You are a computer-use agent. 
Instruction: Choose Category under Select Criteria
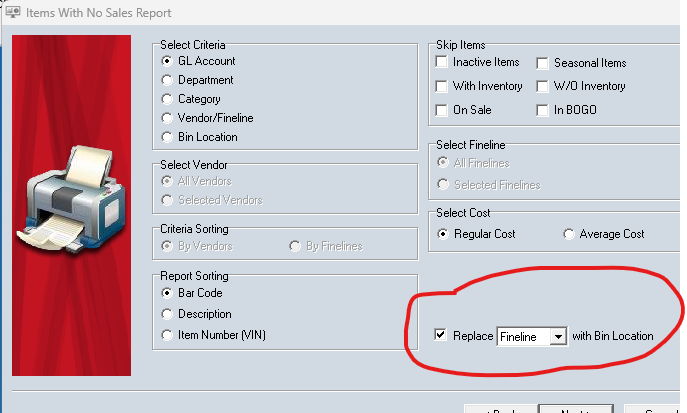coord(167,99)
